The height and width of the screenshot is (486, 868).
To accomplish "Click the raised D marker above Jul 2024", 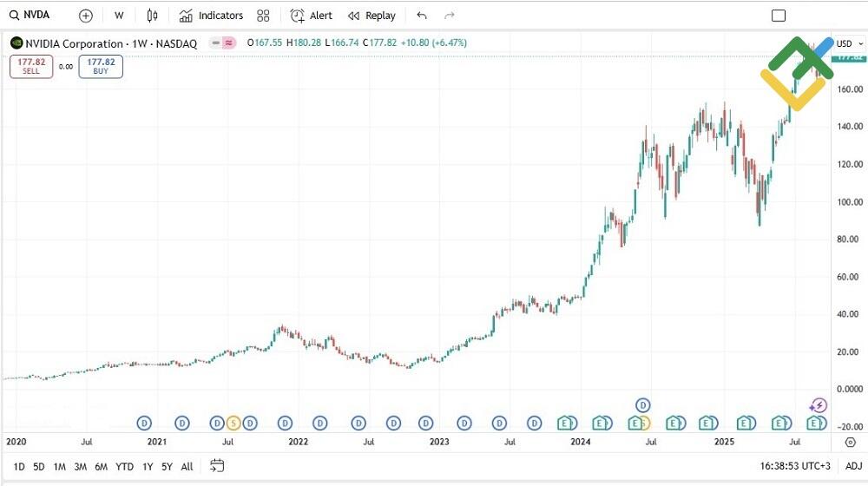I will (x=642, y=405).
